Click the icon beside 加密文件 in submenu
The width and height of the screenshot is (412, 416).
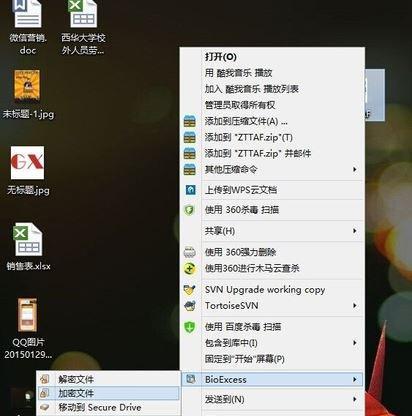point(45,393)
